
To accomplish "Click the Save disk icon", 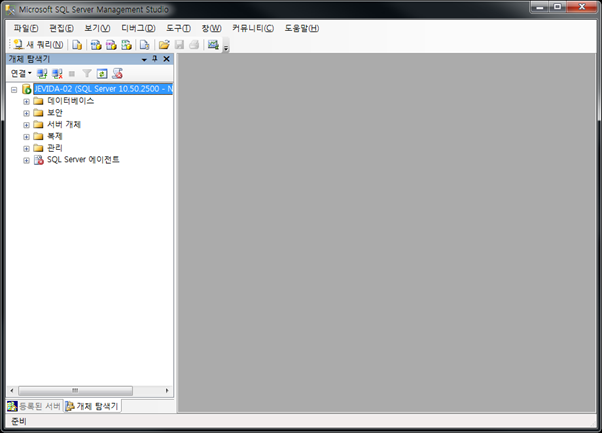I will click(x=179, y=45).
